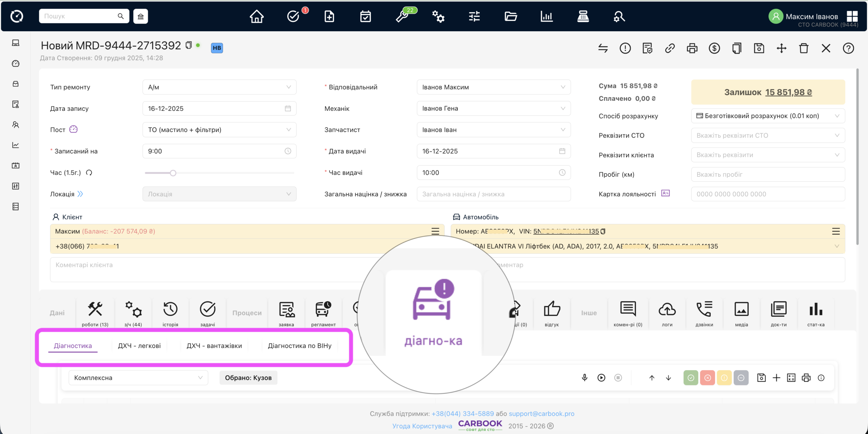Delete the order with trash icon

coord(804,48)
